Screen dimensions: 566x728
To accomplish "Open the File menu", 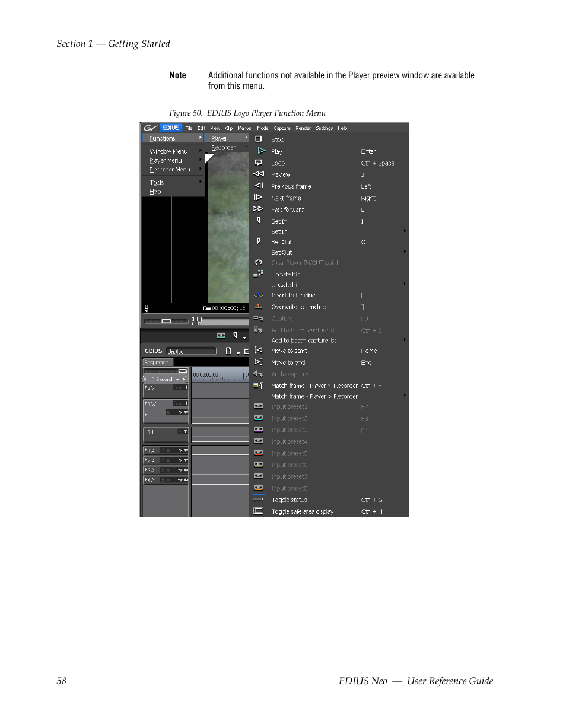I will (189, 128).
